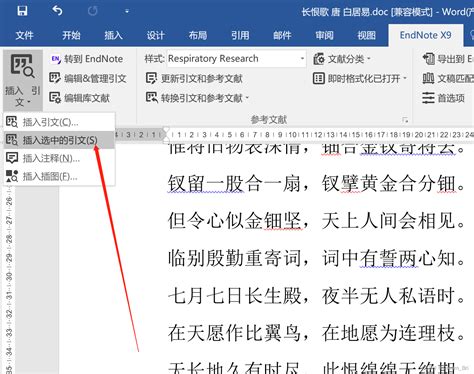474x374 pixels.
Task: Open the 参考文献 group dialog launcher
Action: 405,120
